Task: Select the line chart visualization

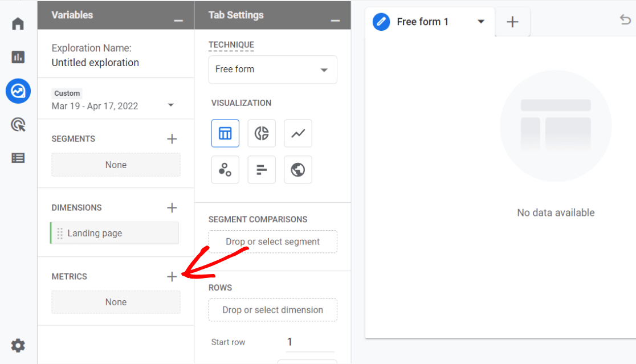Action: (297, 133)
